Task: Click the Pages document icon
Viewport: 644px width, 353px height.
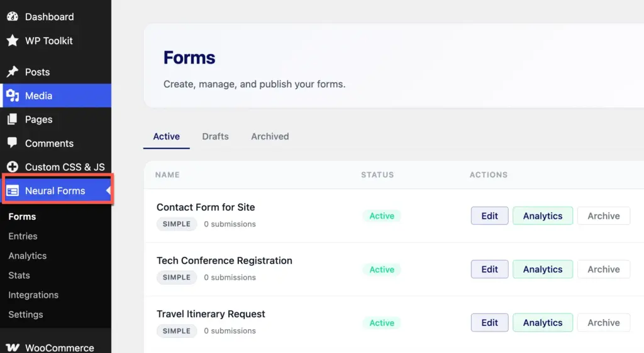Action: [x=13, y=119]
